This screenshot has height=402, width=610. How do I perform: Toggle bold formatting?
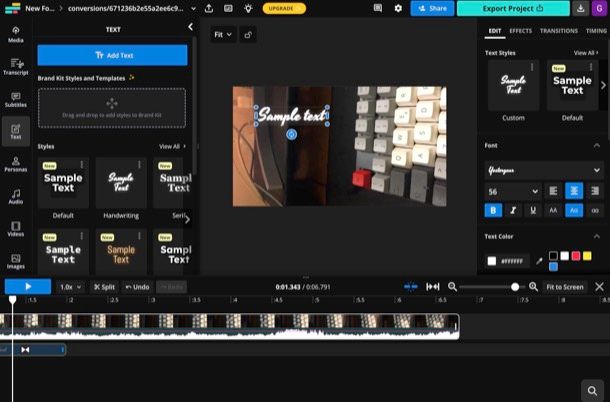(493, 211)
